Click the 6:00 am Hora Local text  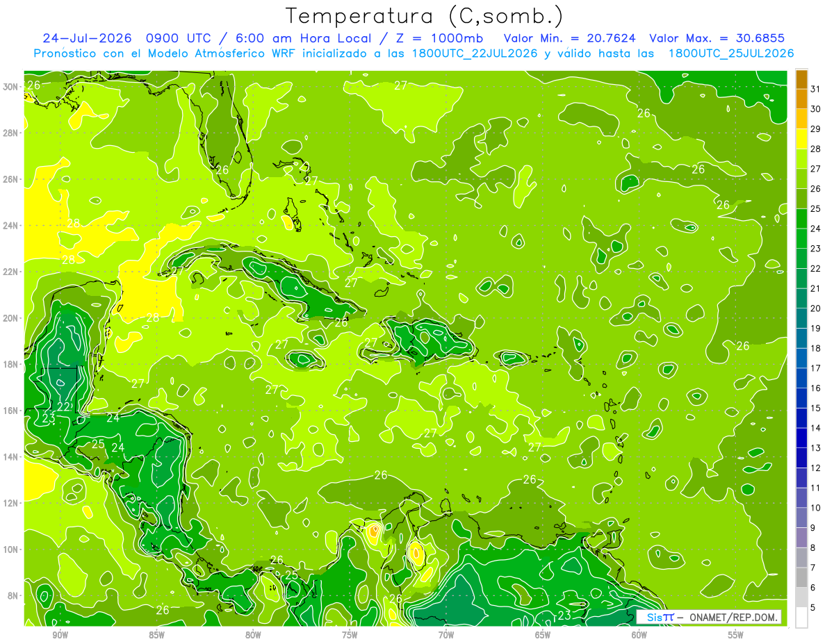tap(302, 38)
